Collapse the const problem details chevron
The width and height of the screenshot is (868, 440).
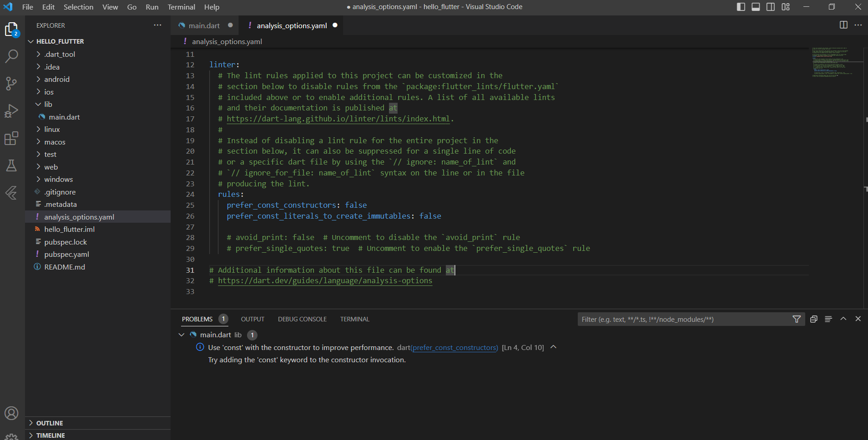pos(553,347)
